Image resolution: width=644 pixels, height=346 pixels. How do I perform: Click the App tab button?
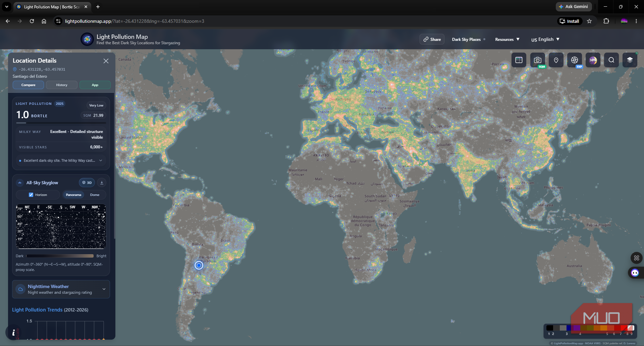point(95,85)
